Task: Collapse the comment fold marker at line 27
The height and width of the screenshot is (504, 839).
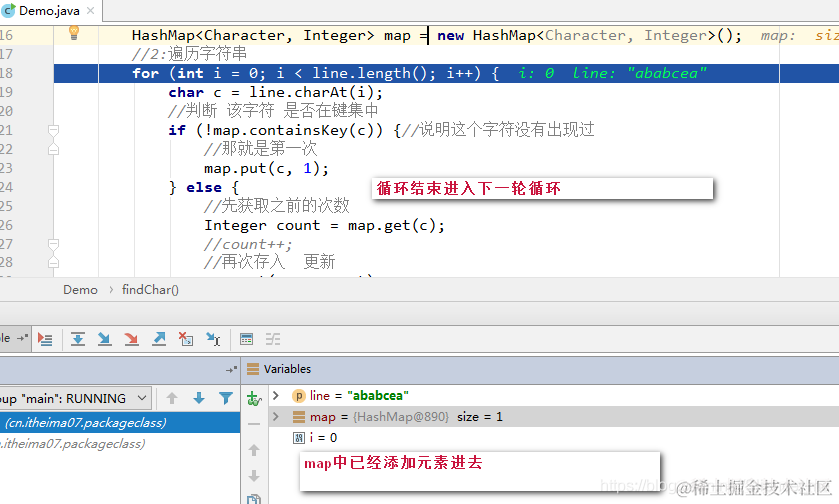Action: point(53,244)
